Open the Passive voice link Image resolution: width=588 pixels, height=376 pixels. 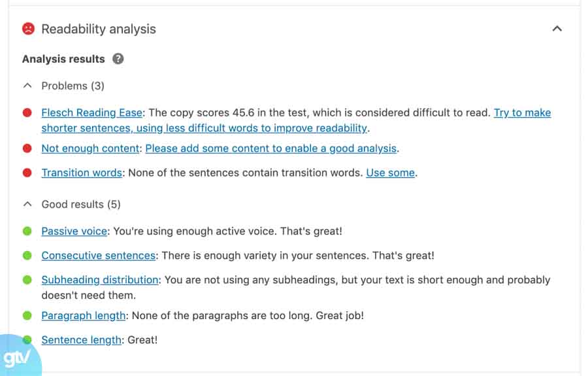(x=74, y=231)
